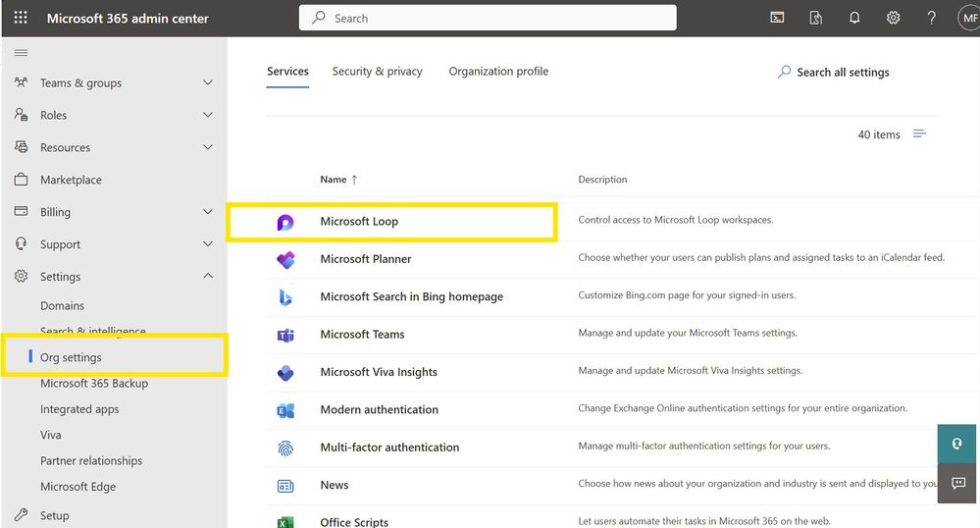
Task: Open Microsoft Edge in sidebar
Action: coord(77,487)
